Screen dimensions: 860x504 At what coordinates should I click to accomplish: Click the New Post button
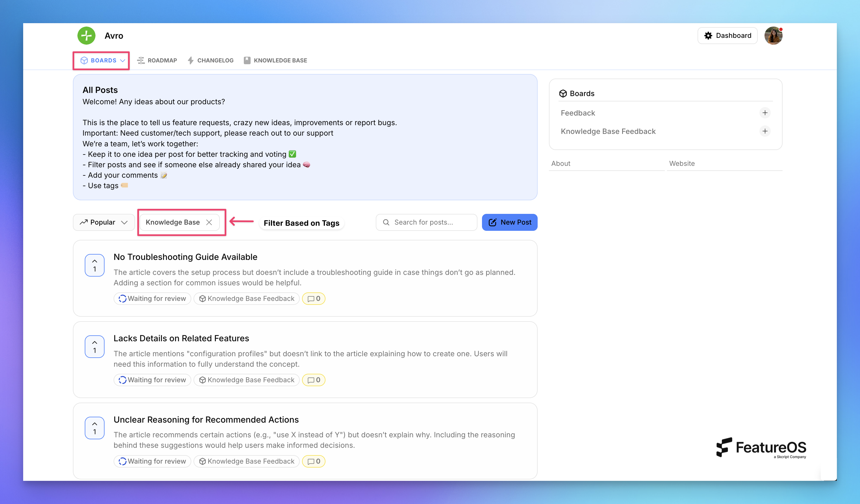(509, 222)
